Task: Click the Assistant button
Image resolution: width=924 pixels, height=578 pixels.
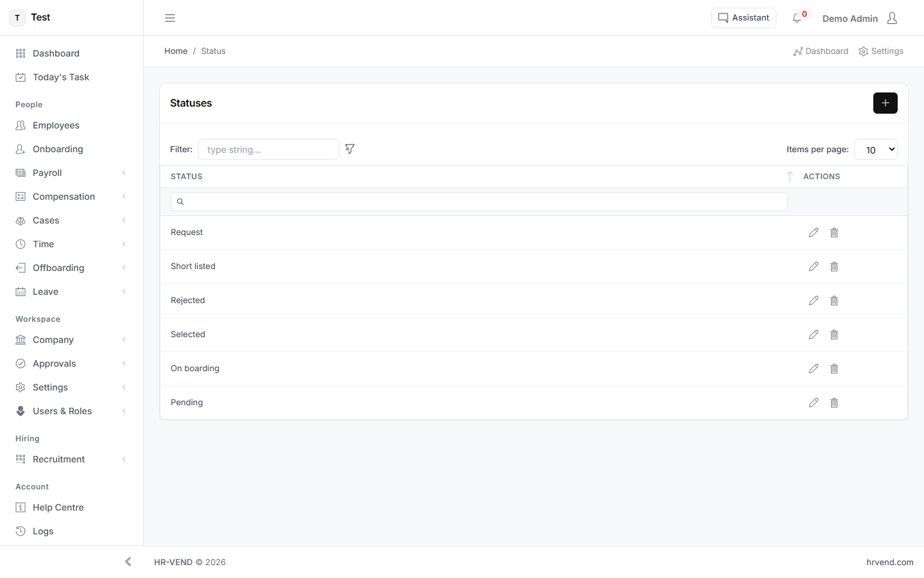Action: point(744,18)
